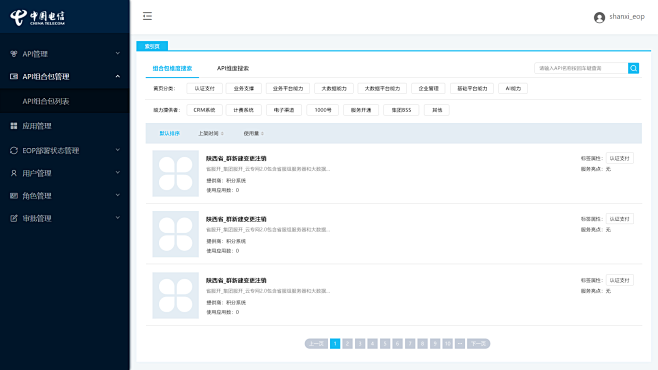Viewport: 658px width, 370px height.
Task: Select the 索引页 page tab
Action: pos(152,46)
